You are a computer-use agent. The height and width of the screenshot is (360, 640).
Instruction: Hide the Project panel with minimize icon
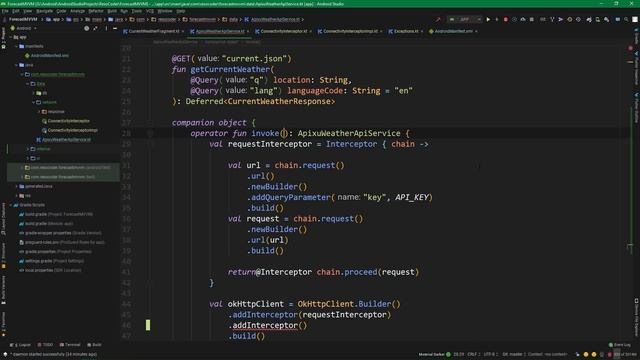115,28
